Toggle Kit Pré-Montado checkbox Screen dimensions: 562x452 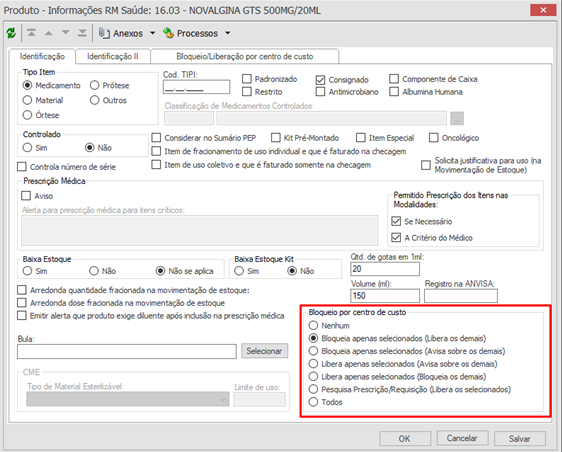pos(276,138)
